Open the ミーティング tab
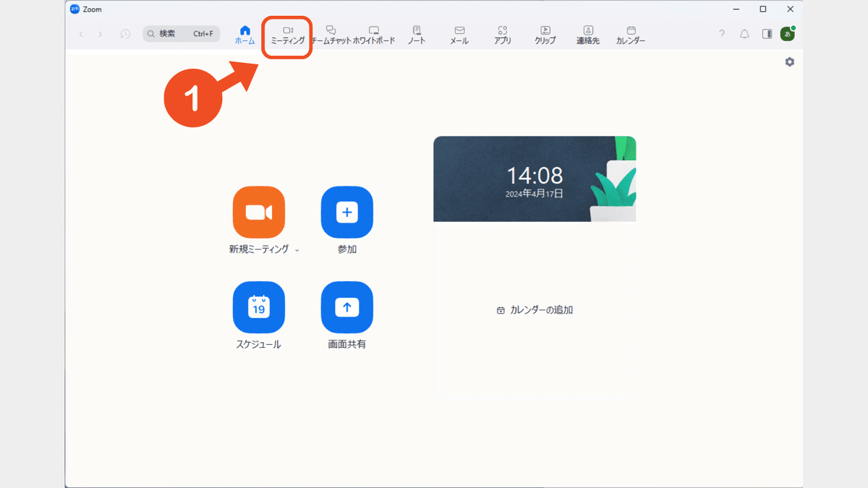This screenshot has width=868, height=488. 287,35
